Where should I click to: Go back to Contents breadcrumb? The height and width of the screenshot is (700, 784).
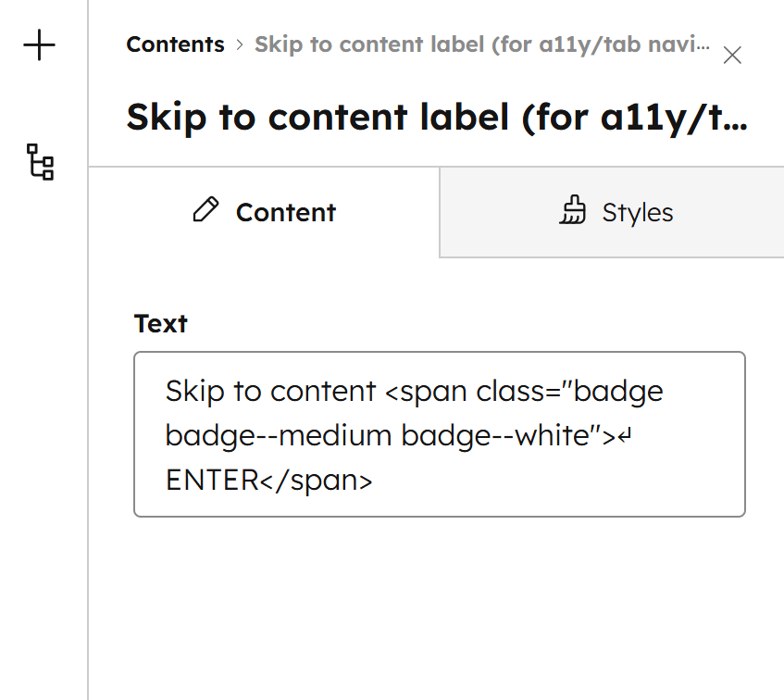point(175,44)
